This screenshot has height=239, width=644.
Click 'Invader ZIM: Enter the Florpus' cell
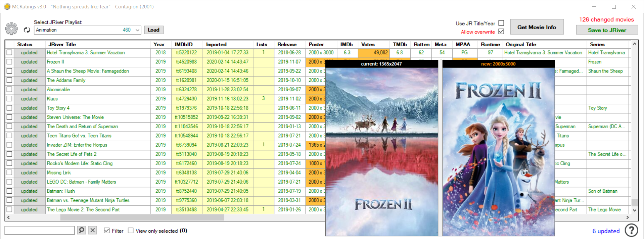coord(98,145)
